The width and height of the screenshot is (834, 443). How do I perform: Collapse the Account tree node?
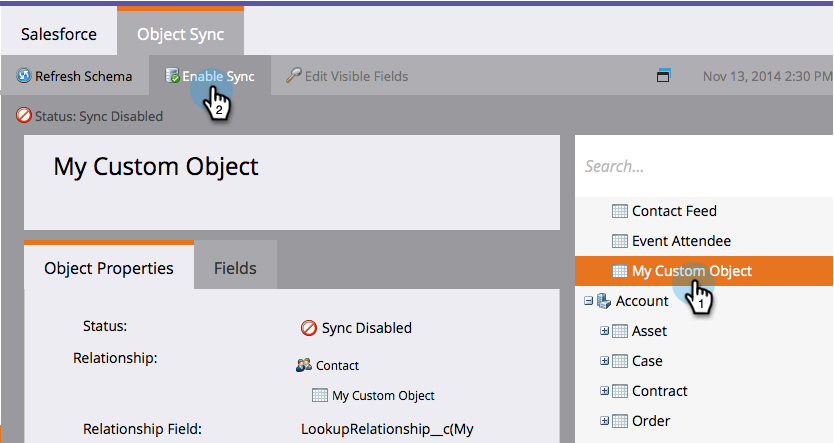tap(588, 301)
